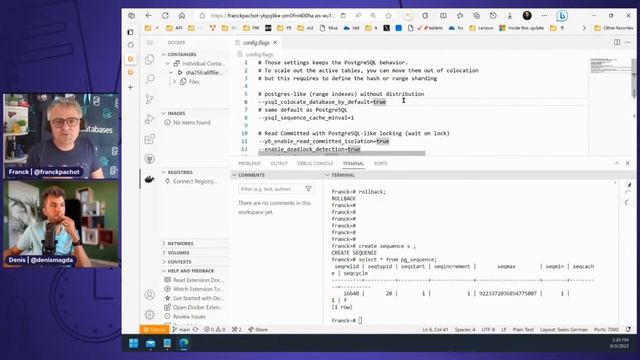
Task: Open Review Issues link
Action: click(x=189, y=316)
